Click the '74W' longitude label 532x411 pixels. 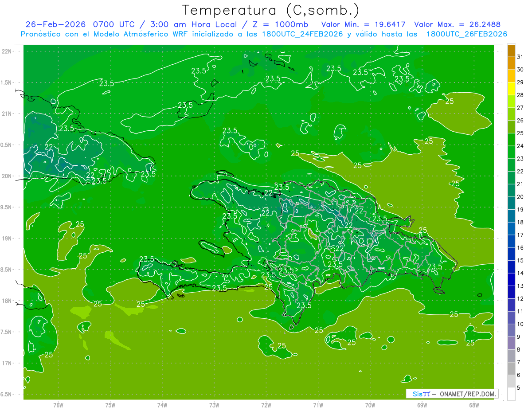pos(162,405)
